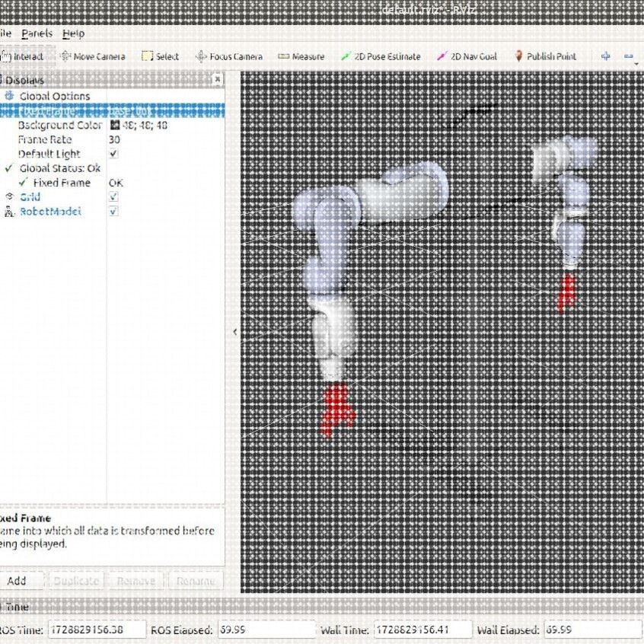Activate the Select tool
Screen dimensions: 644x644
click(160, 56)
